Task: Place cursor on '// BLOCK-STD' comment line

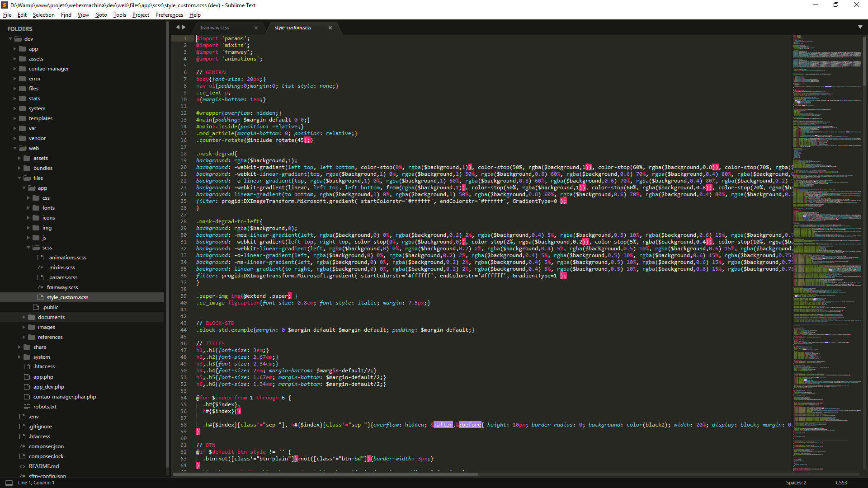Action: point(215,323)
